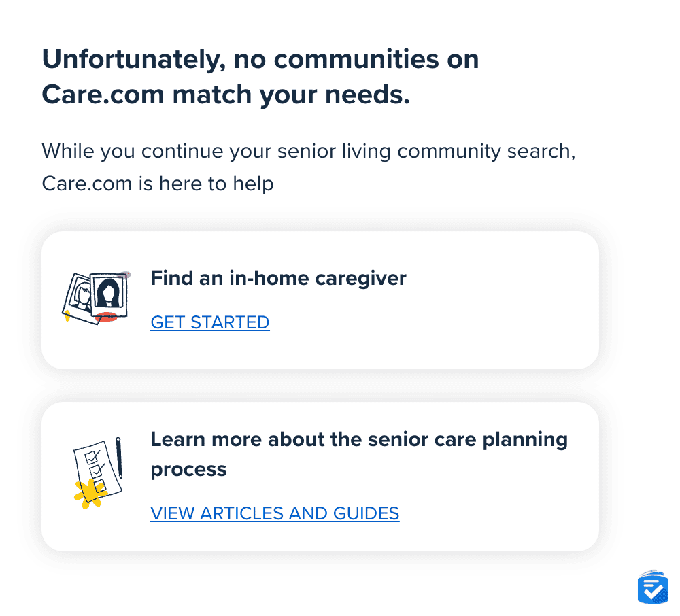Click the top checked box on the checklist drawing
The width and height of the screenshot is (680, 616).
(x=92, y=457)
